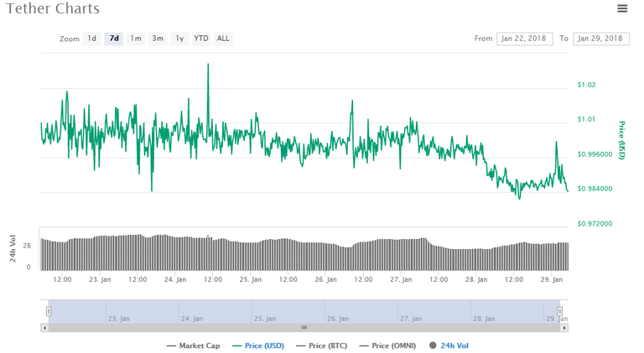Click the $0.996000 axis label
The width and height of the screenshot is (644, 353).
pyautogui.click(x=595, y=154)
